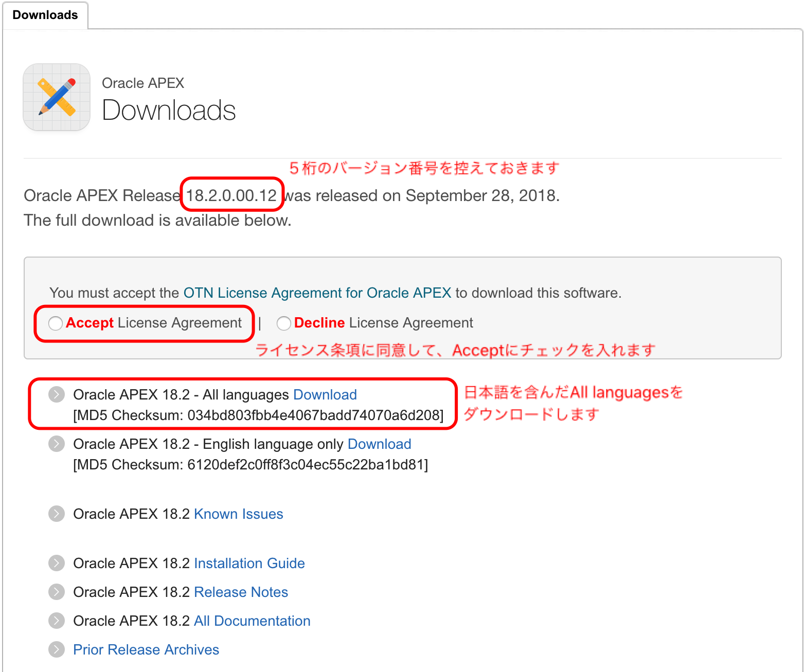Click the chevron icon beside Prior Release Archives
Screen dimensions: 806x672
pyautogui.click(x=57, y=649)
